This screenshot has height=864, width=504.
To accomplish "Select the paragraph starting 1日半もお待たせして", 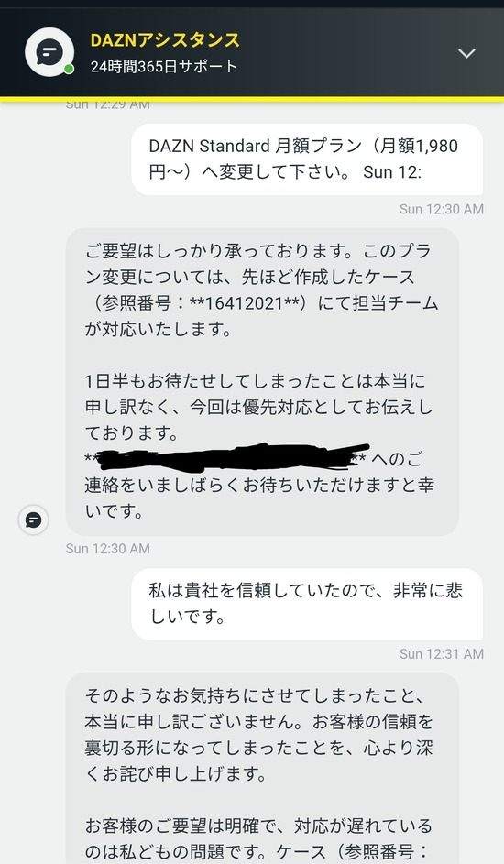I will pos(259,408).
